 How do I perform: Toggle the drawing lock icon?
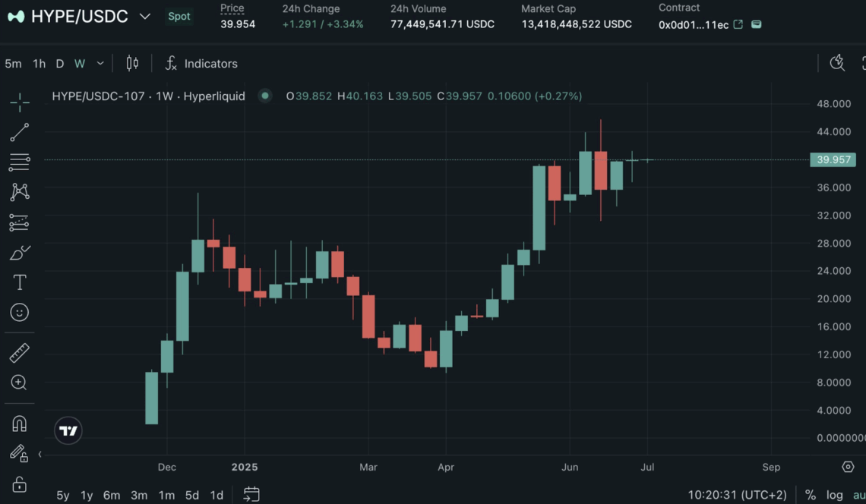[19, 484]
